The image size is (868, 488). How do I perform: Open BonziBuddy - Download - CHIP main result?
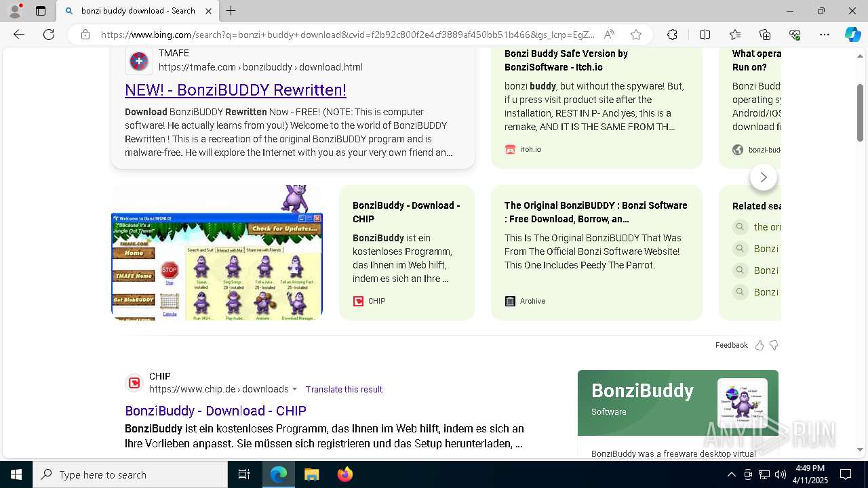click(x=216, y=411)
